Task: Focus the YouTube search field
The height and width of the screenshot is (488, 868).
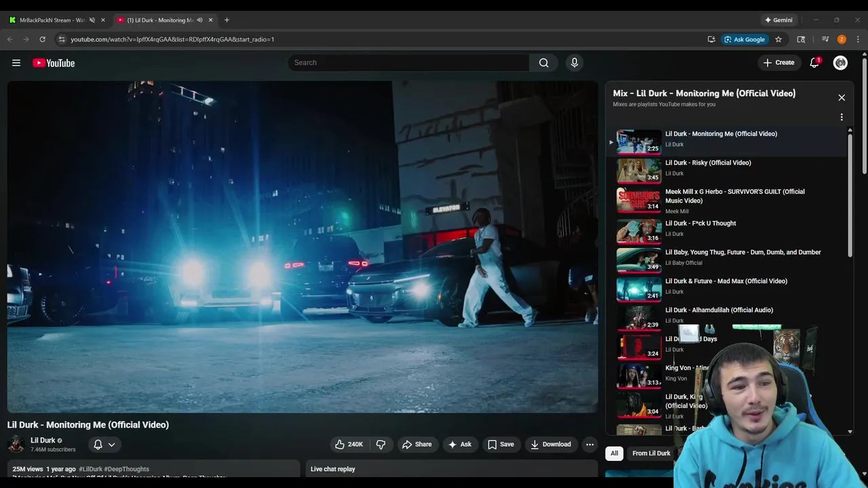Action: tap(408, 62)
